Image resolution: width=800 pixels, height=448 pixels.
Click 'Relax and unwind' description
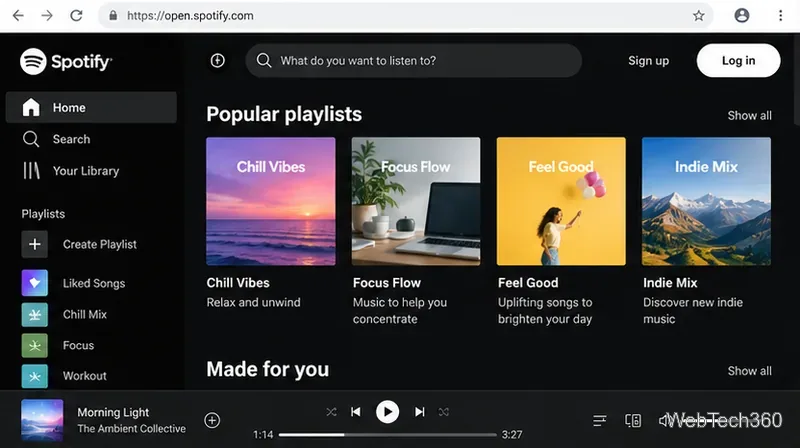[254, 302]
